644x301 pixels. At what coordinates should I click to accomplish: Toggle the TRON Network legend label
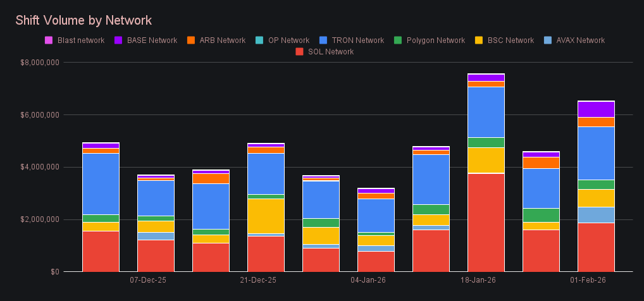tap(357, 40)
